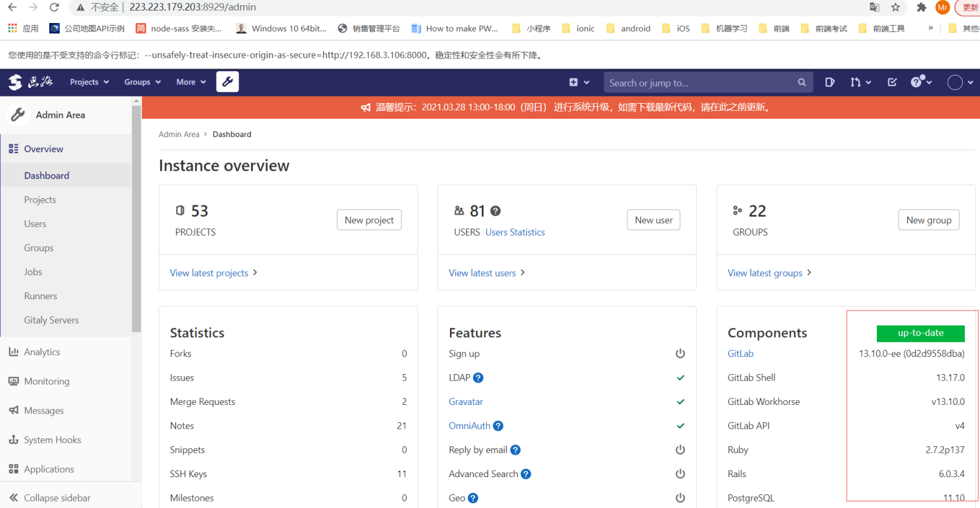Click the New project button

tap(369, 220)
